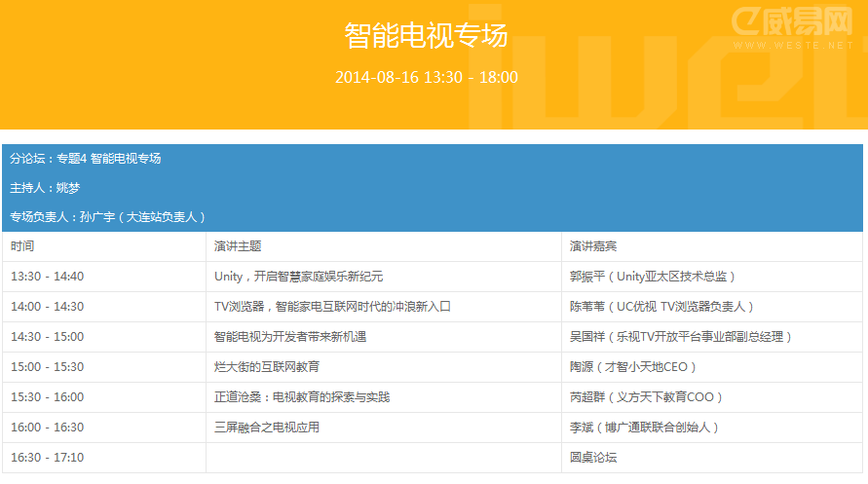This screenshot has width=868, height=484.
Task: Select the 烂大街的互联网教育 topic
Action: click(267, 367)
